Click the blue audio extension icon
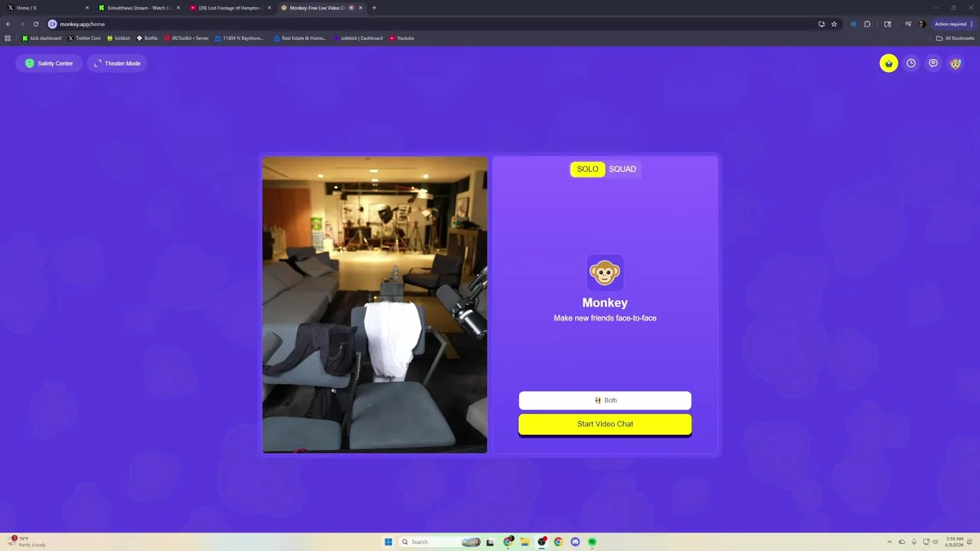 [x=853, y=24]
